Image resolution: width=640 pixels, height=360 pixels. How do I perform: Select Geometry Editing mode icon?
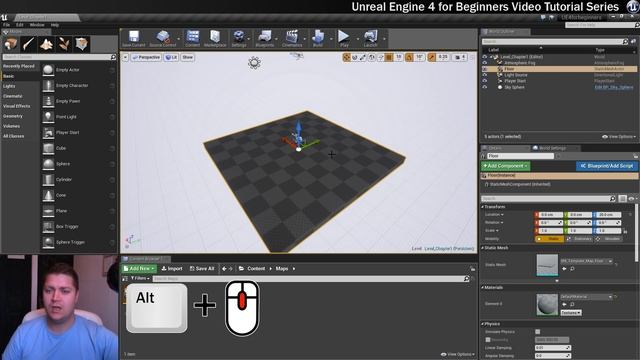click(82, 44)
